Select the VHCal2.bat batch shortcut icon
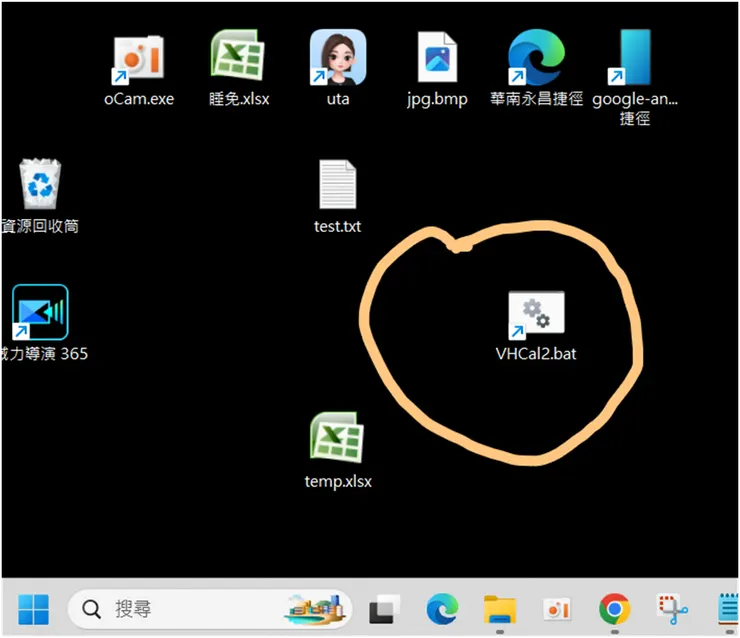Screen dimensions: 740x638 click(x=536, y=314)
